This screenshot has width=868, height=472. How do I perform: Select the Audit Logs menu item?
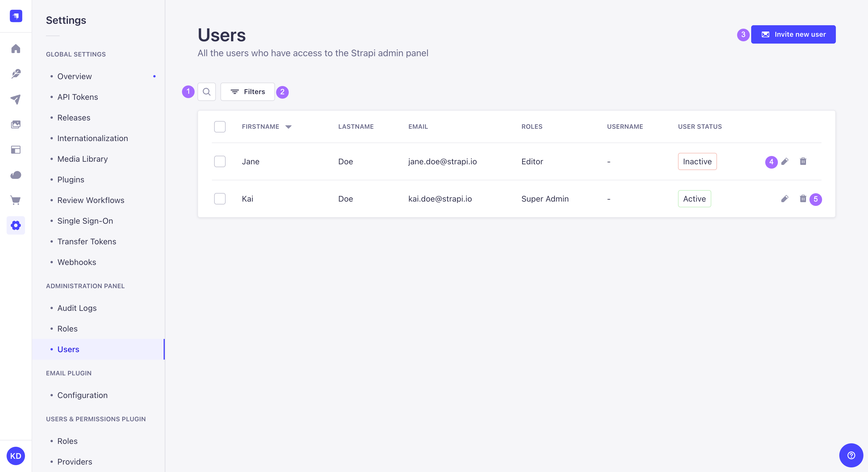tap(77, 308)
